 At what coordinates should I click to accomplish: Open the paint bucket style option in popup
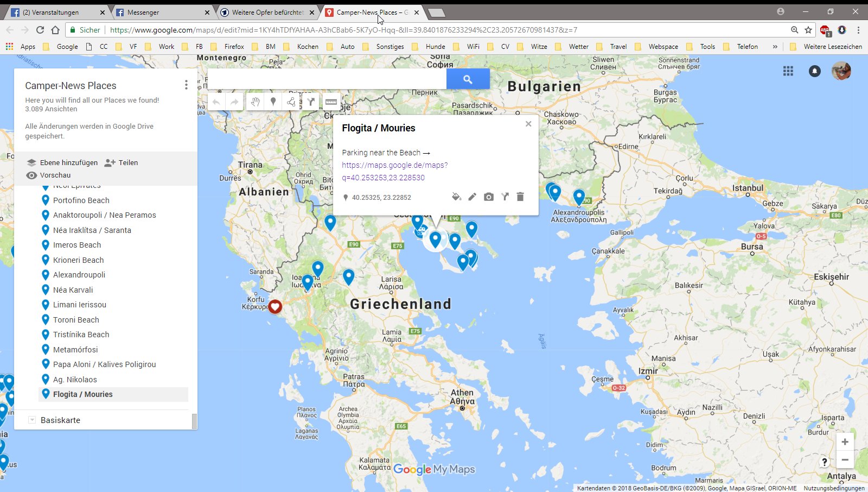(x=456, y=197)
